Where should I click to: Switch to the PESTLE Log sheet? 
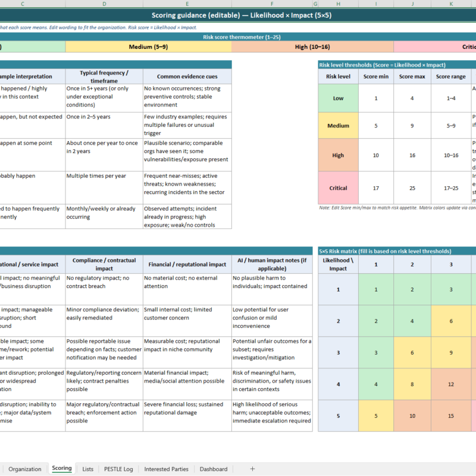pyautogui.click(x=118, y=469)
